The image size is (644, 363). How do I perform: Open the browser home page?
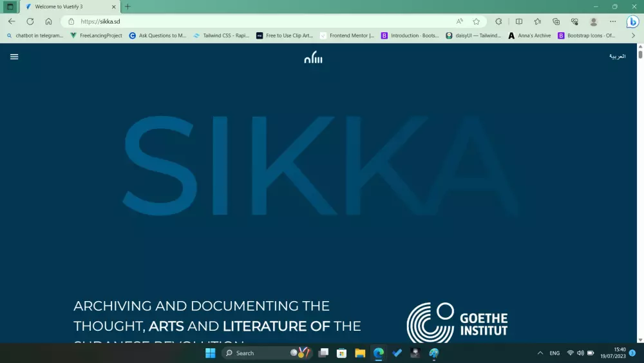click(48, 21)
